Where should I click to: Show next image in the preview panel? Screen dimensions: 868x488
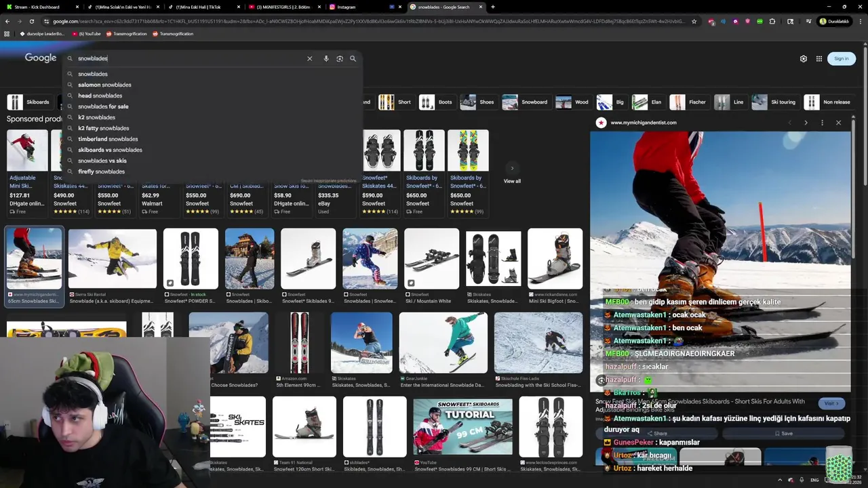coord(806,123)
